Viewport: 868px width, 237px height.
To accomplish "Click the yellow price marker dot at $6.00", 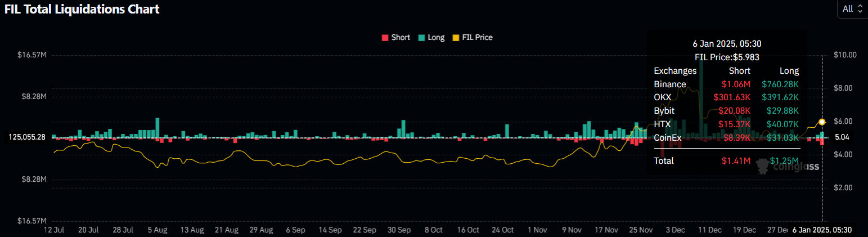I will pos(822,122).
